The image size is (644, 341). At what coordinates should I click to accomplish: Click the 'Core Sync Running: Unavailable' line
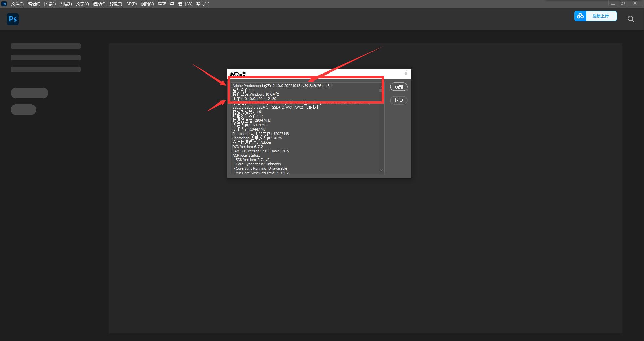tap(260, 168)
